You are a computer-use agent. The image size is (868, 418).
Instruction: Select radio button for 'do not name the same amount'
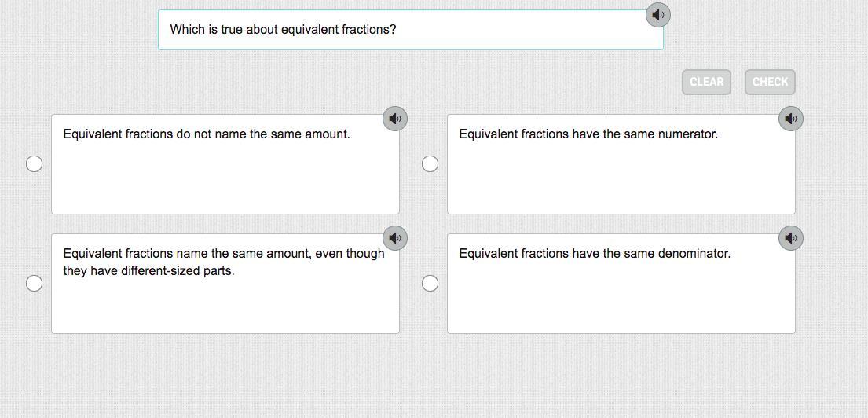pos(35,163)
